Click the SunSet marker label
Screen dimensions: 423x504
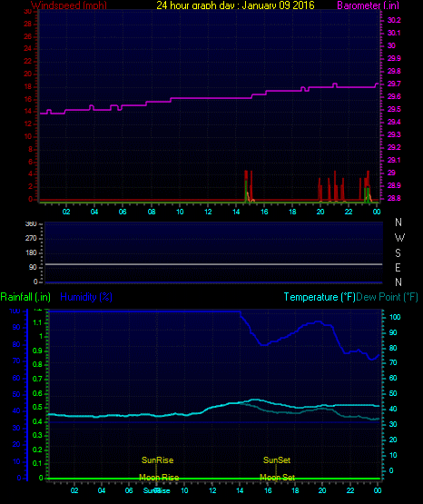[277, 460]
